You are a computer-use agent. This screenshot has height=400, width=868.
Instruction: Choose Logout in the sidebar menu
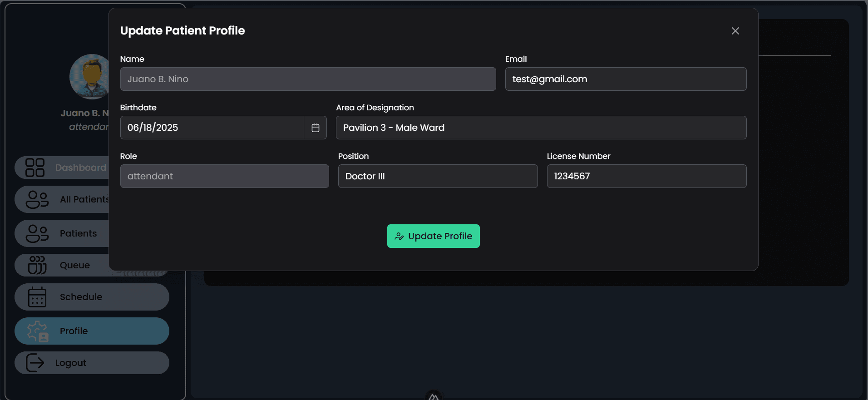92,363
